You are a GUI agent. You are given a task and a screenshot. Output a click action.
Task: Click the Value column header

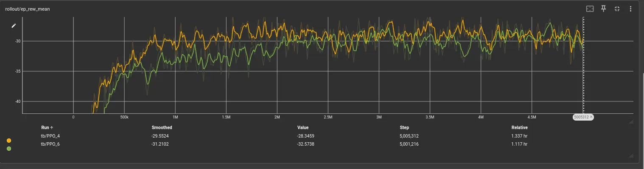(303, 127)
